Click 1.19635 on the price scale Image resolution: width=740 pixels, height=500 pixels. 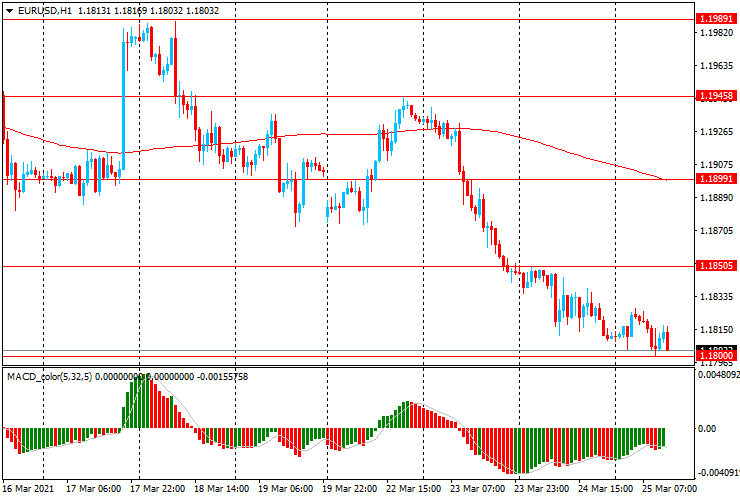click(x=717, y=67)
